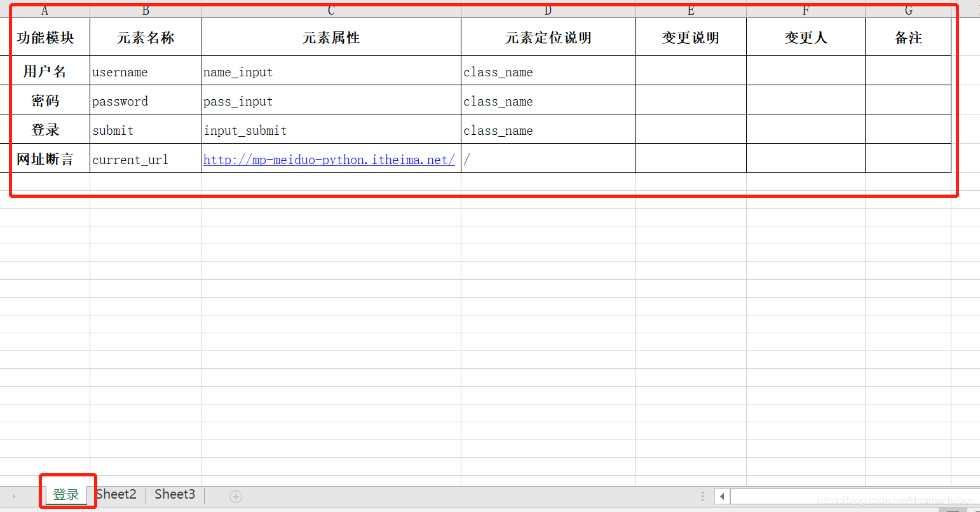Select empty 变更人 cell in 密码 row
Viewport: 980px width, 512px height.
806,100
